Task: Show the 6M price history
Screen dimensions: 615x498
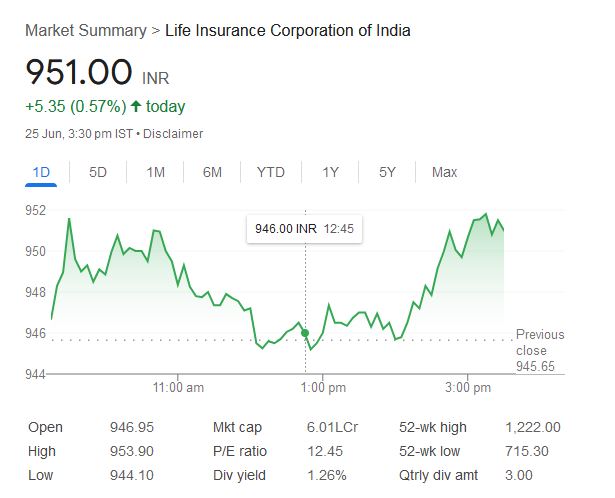Action: click(212, 172)
